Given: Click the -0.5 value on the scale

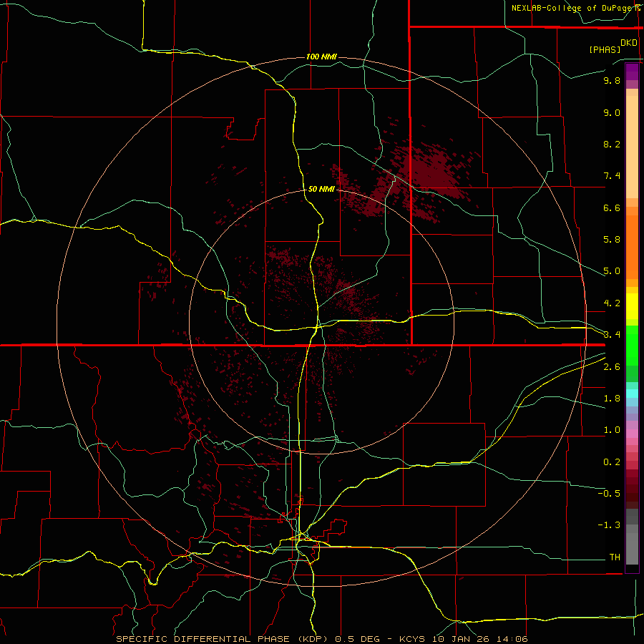Looking at the screenshot, I should pyautogui.click(x=609, y=494).
